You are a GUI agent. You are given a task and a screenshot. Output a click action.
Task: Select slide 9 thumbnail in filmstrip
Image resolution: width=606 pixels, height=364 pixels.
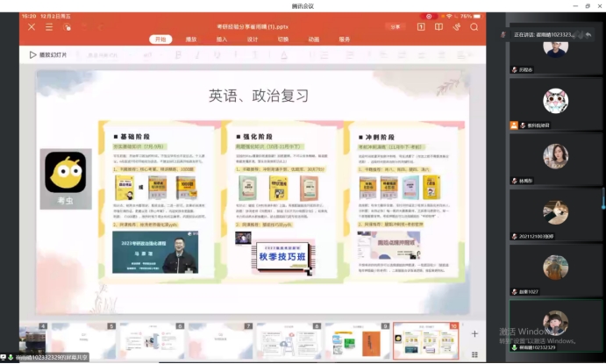357,340
